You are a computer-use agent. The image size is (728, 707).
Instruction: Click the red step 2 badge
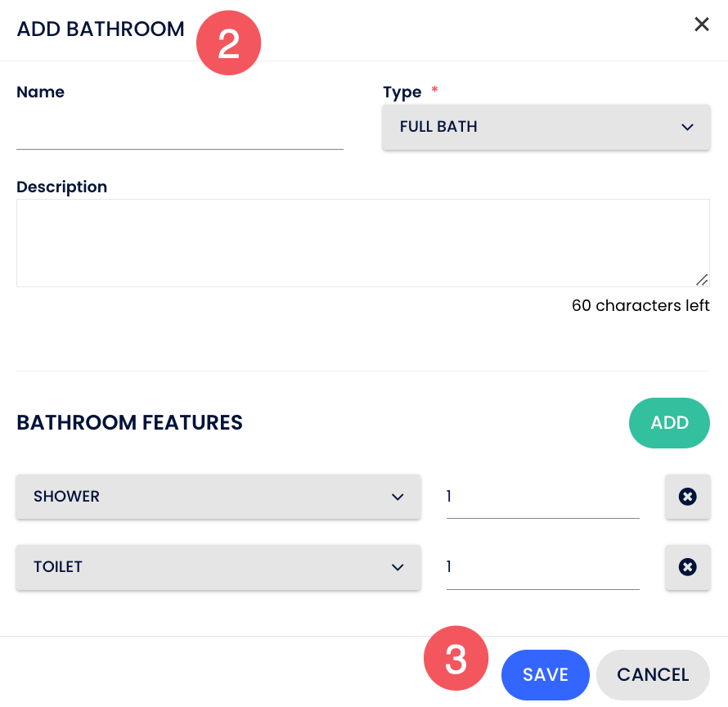click(228, 43)
